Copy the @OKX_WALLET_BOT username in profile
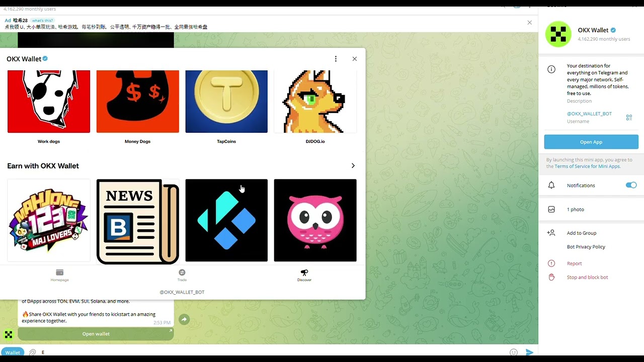644x362 pixels. click(589, 114)
